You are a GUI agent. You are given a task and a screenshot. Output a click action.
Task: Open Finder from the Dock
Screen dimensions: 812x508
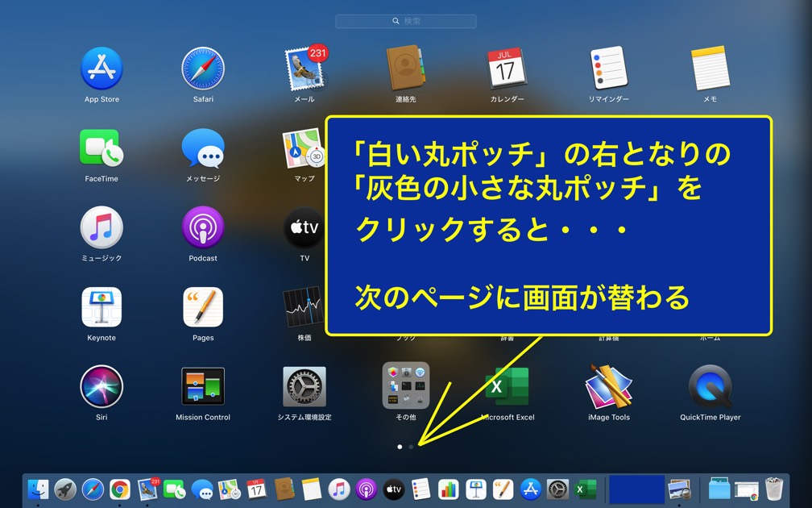coord(38,489)
